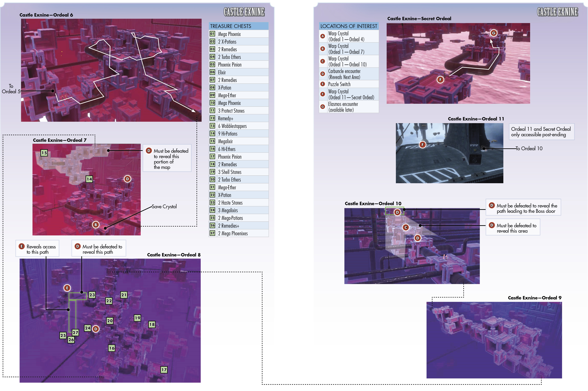Click the 01 icon in the Treasure Chests list
The width and height of the screenshot is (588, 391).
coord(212,34)
